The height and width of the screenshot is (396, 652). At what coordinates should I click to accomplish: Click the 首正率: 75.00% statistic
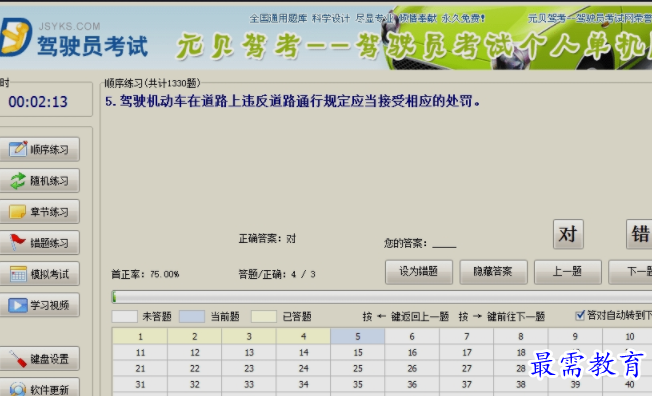(145, 274)
